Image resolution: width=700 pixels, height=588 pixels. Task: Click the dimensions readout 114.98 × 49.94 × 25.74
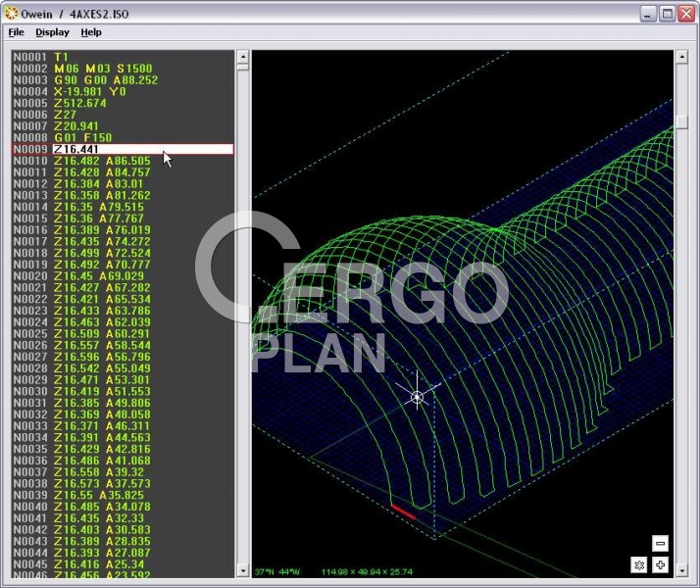coord(367,572)
